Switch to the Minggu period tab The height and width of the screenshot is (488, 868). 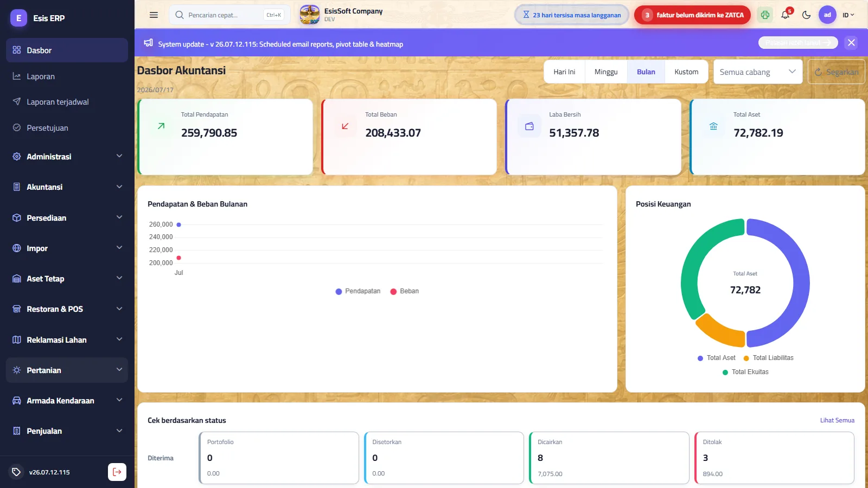[x=606, y=72]
